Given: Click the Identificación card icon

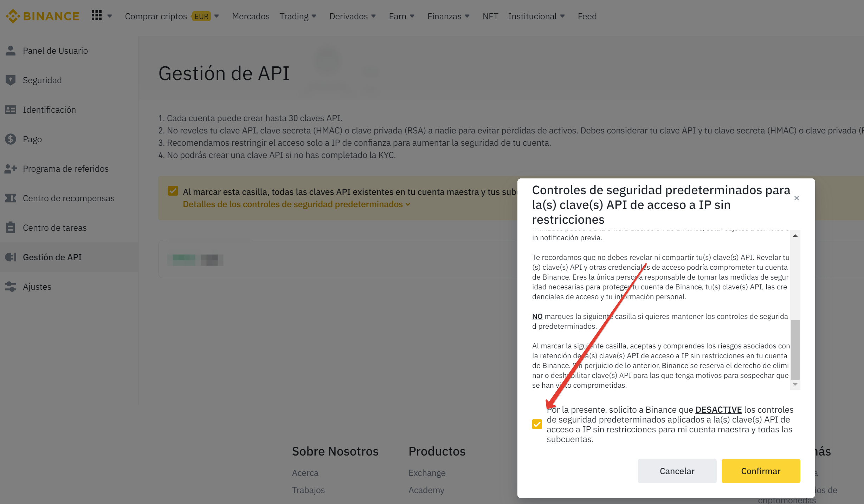Looking at the screenshot, I should tap(11, 110).
